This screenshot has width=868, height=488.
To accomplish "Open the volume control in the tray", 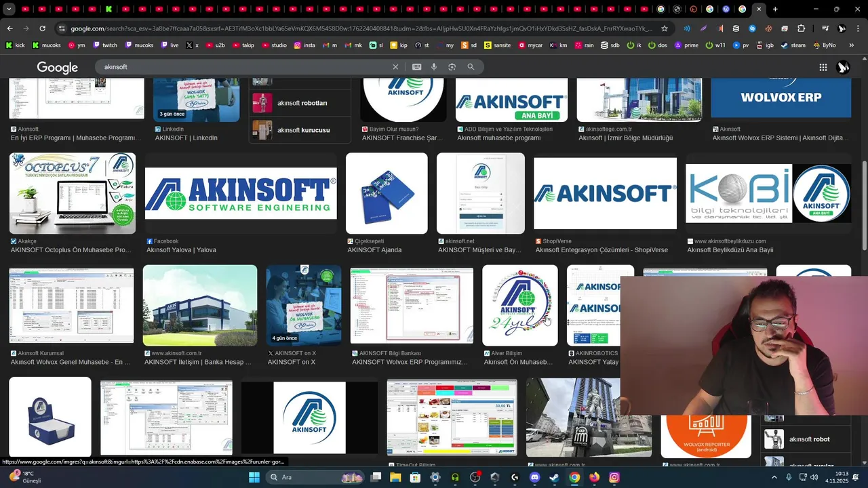I will (814, 477).
